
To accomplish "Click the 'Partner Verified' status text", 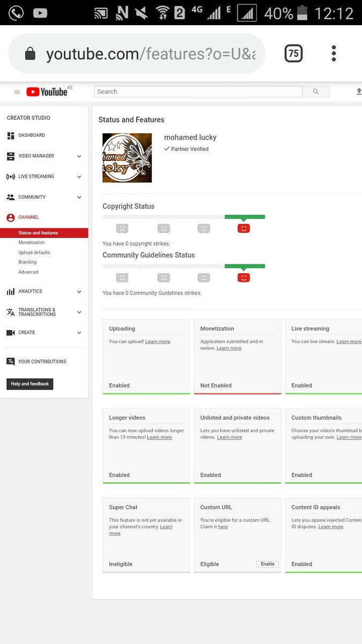I will [x=190, y=149].
